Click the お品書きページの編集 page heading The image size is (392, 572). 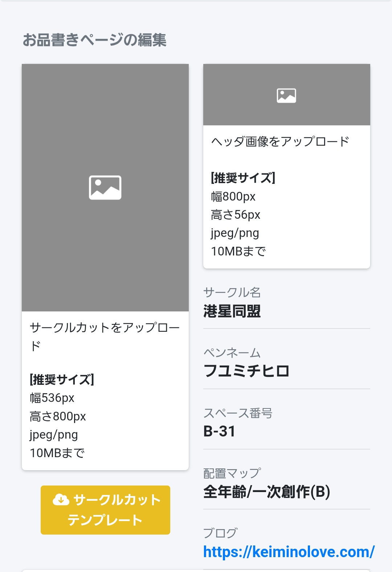pos(94,40)
